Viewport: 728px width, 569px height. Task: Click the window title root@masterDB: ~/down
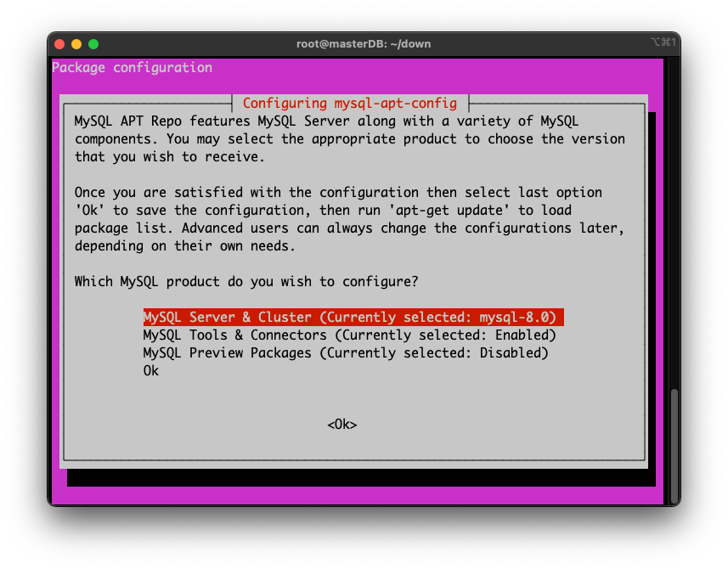point(364,44)
